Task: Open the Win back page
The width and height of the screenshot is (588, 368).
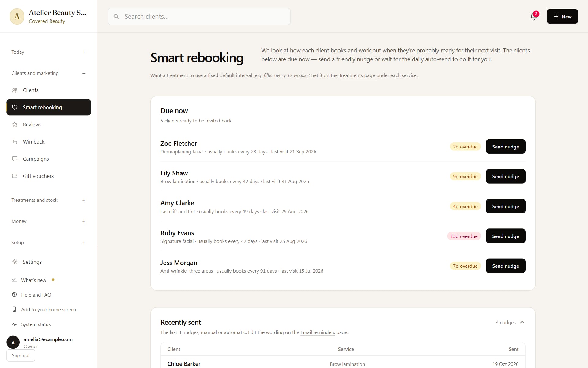Action: point(49,142)
